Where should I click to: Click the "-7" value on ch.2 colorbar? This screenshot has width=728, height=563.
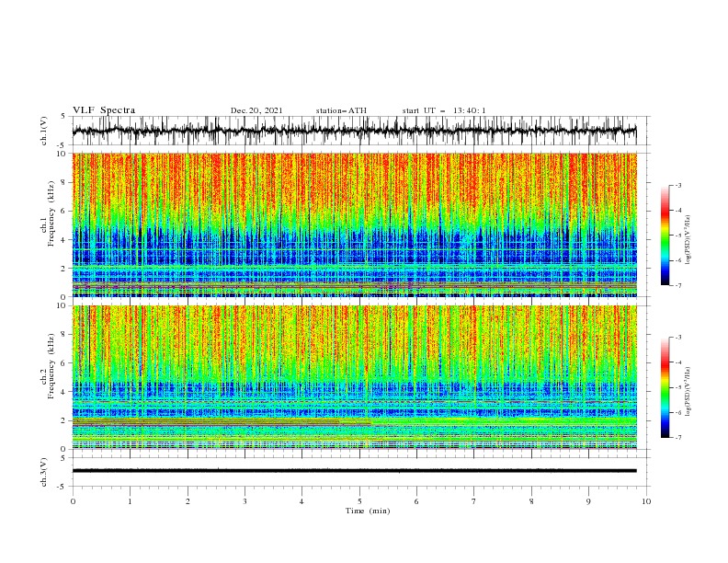click(x=677, y=438)
